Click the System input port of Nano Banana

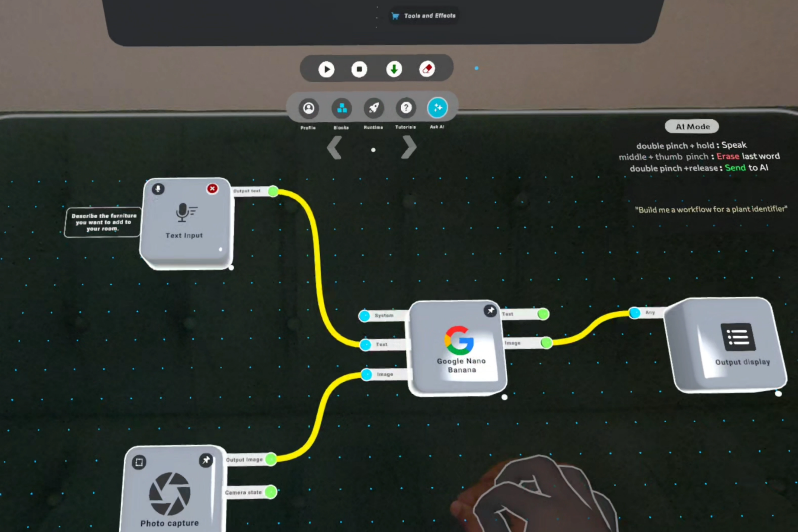coord(365,316)
